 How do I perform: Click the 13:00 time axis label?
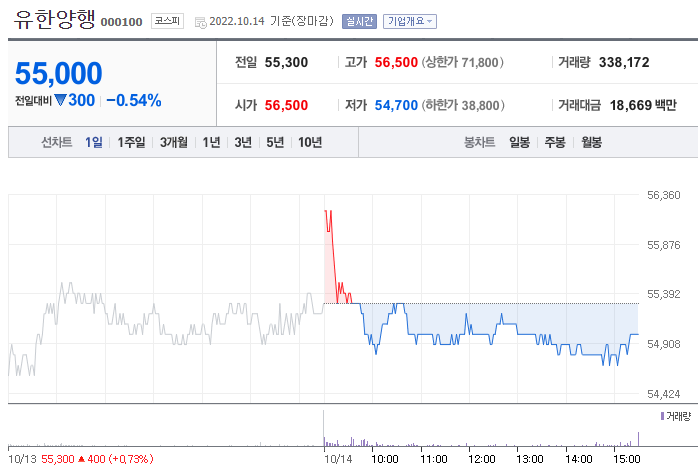(x=530, y=459)
